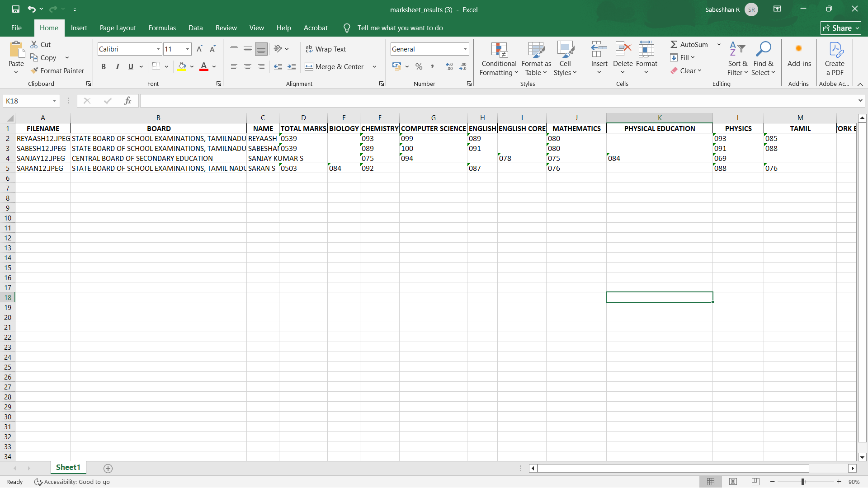Click the Insert Function fx icon
The height and width of the screenshot is (488, 868).
[127, 101]
